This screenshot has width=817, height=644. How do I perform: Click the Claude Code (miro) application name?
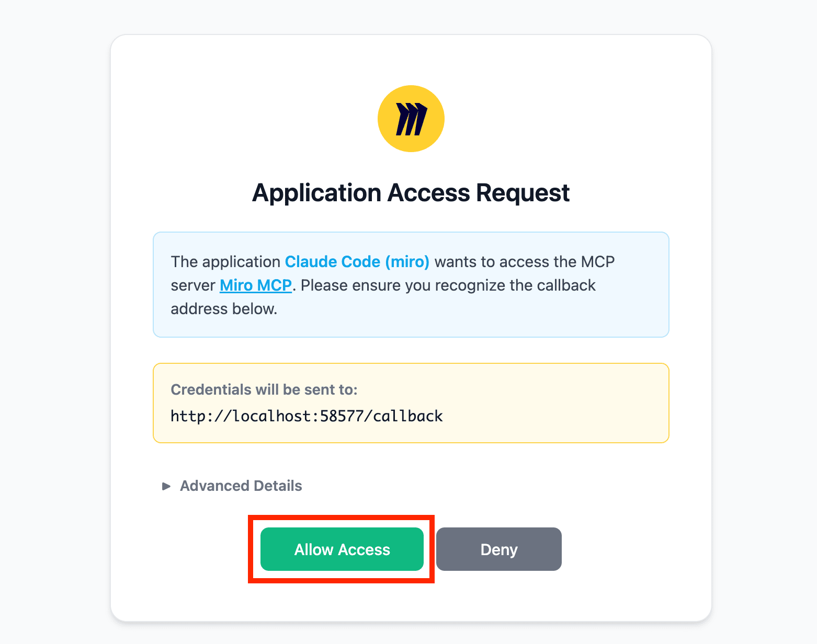[357, 261]
